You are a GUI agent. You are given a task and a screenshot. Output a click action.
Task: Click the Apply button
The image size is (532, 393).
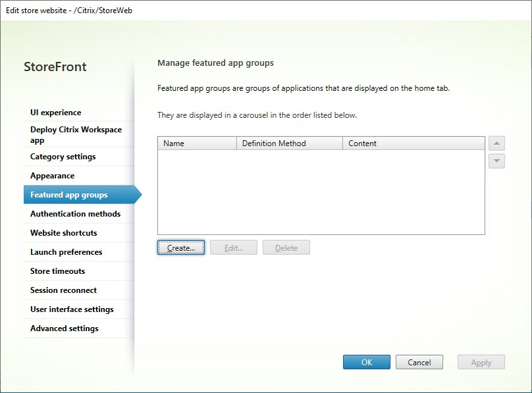pyautogui.click(x=481, y=361)
